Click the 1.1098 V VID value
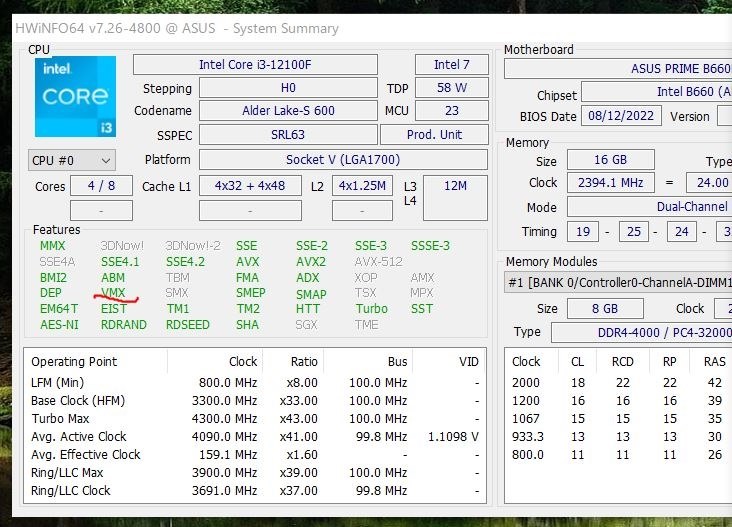 [x=453, y=437]
